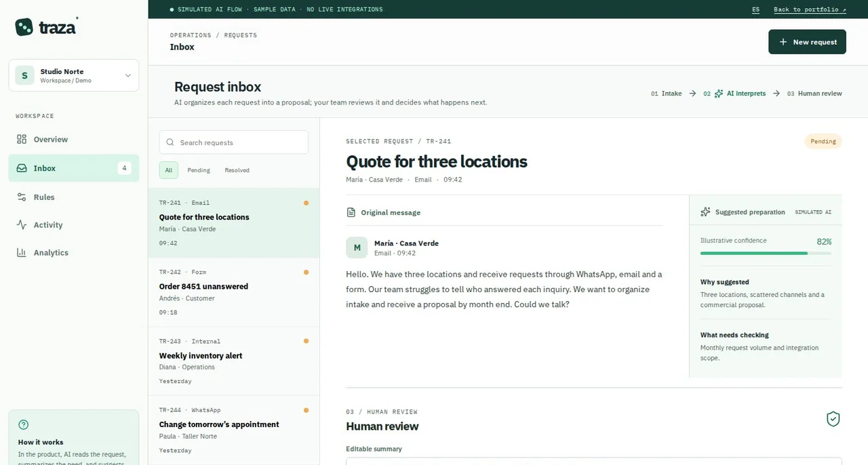Go to Rules in the sidebar
The image size is (868, 465).
pos(74,197)
